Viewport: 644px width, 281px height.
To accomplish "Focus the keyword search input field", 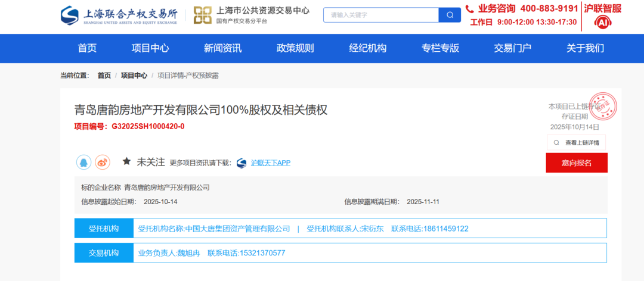I will (x=382, y=15).
